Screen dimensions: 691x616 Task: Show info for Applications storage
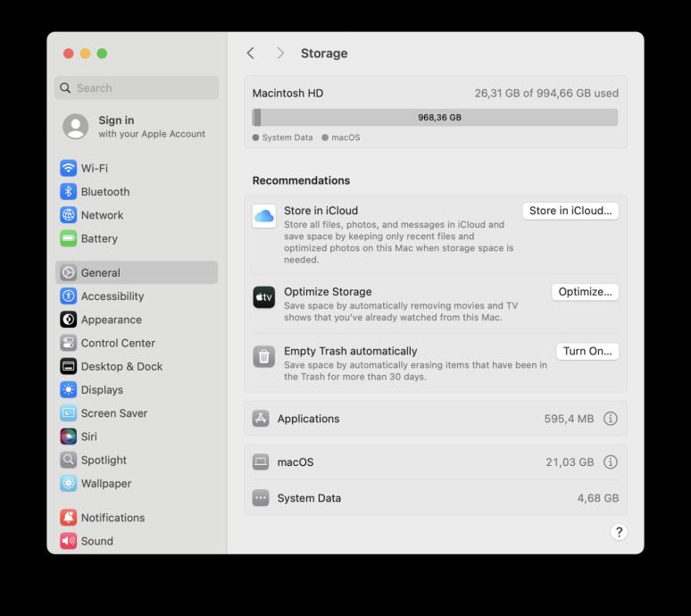click(x=611, y=418)
